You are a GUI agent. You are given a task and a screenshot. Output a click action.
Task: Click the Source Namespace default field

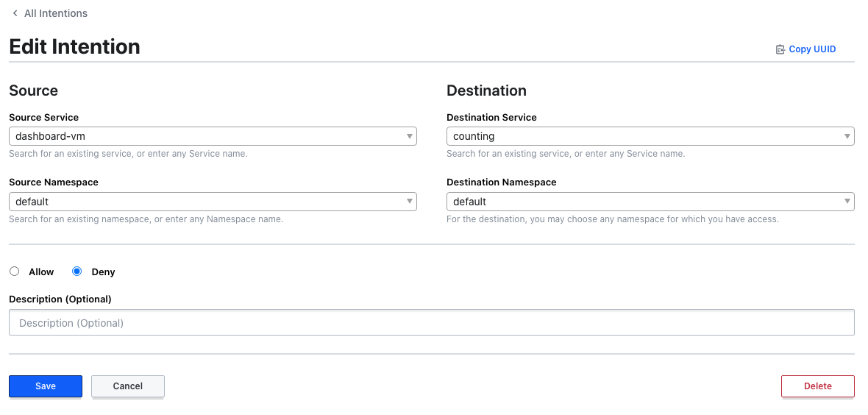206,202
